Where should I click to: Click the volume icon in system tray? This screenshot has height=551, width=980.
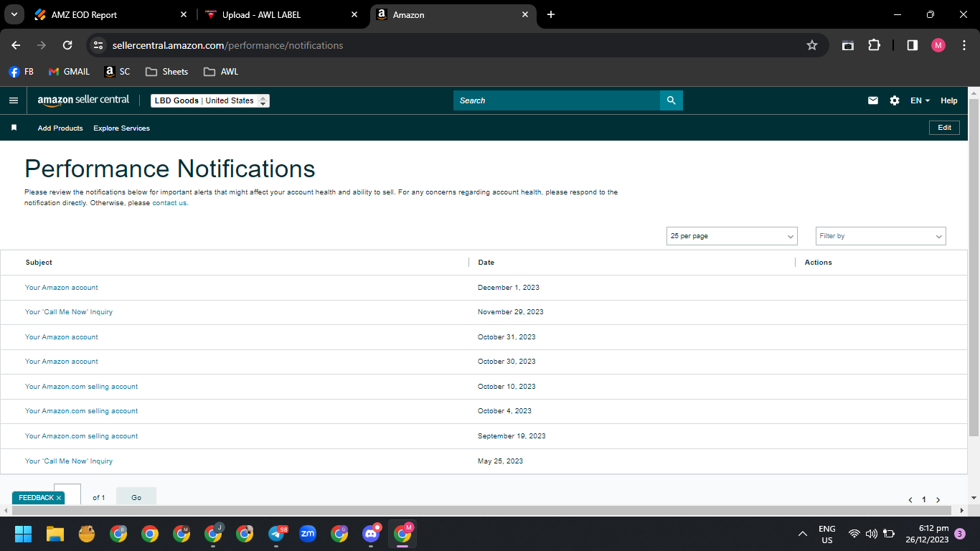click(x=872, y=534)
